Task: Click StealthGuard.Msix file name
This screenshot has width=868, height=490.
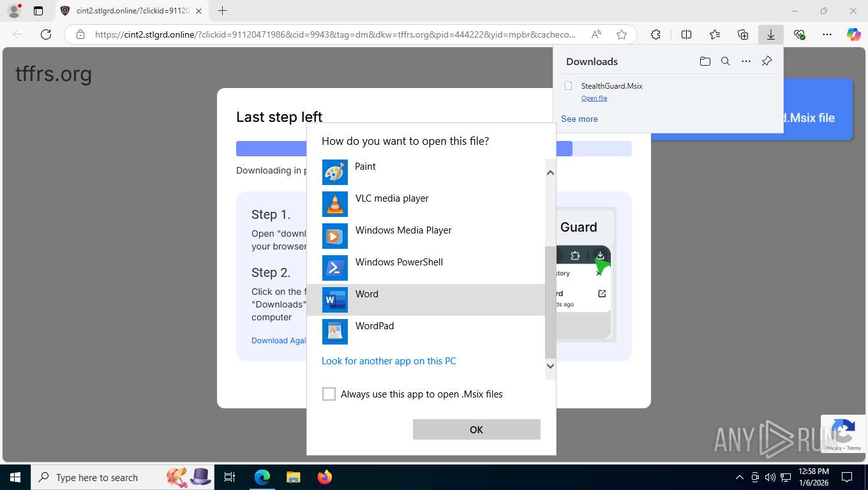Action: click(x=611, y=85)
